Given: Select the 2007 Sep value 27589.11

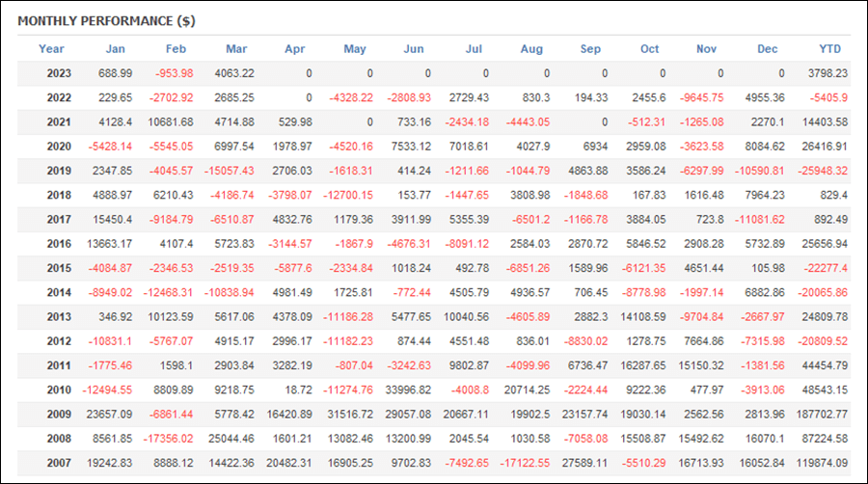Looking at the screenshot, I should tap(584, 463).
